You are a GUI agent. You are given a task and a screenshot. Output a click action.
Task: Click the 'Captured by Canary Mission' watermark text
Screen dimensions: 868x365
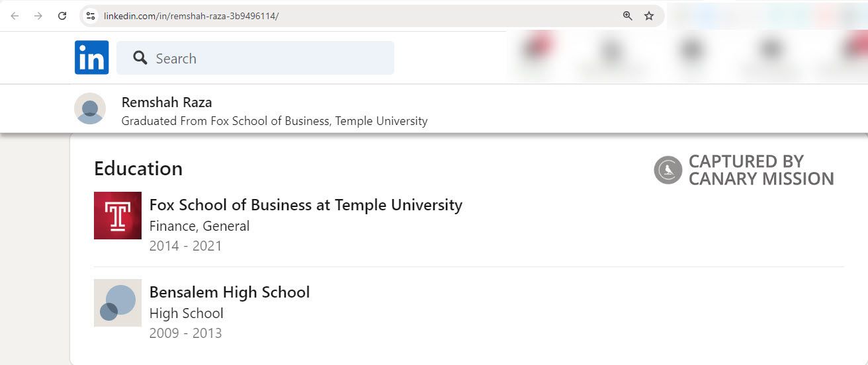pyautogui.click(x=761, y=170)
